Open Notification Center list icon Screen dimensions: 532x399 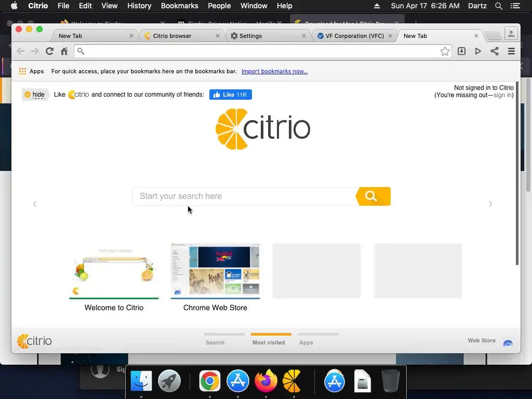tap(515, 6)
